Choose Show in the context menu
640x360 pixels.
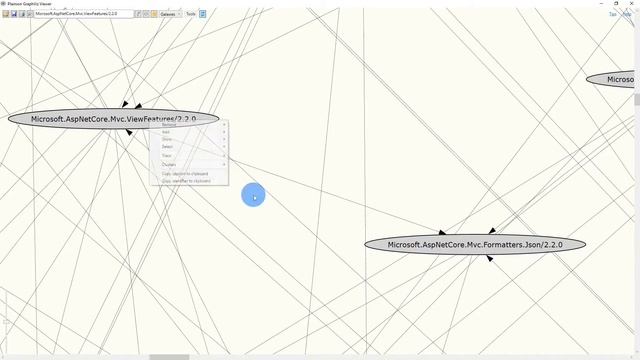(190, 139)
